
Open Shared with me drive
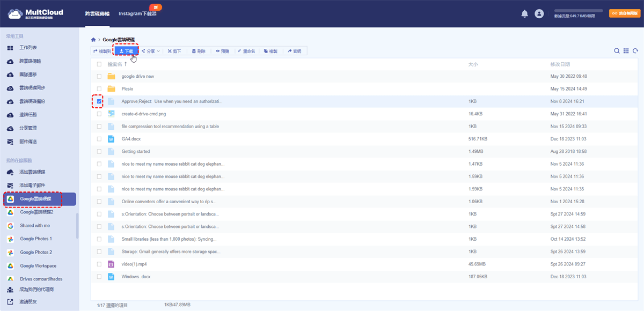click(x=35, y=226)
